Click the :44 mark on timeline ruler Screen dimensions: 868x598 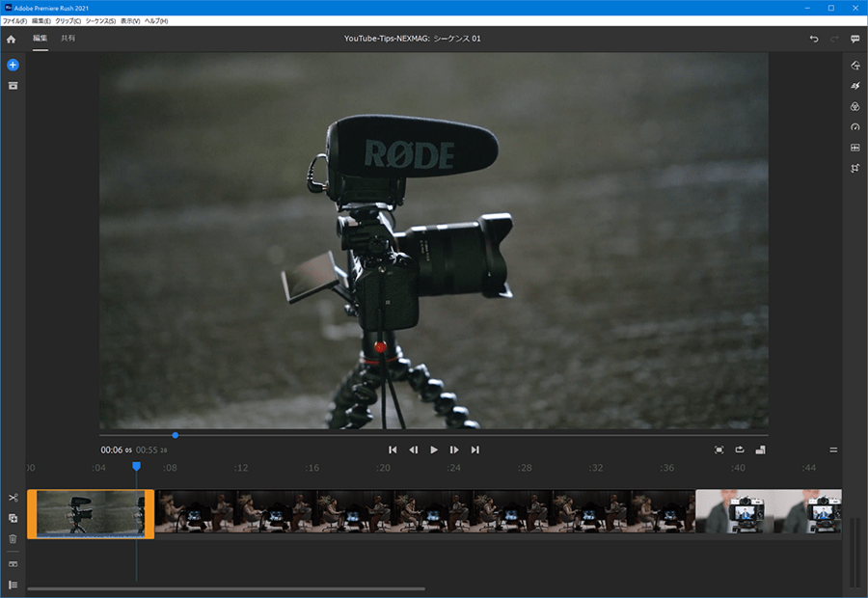(809, 468)
